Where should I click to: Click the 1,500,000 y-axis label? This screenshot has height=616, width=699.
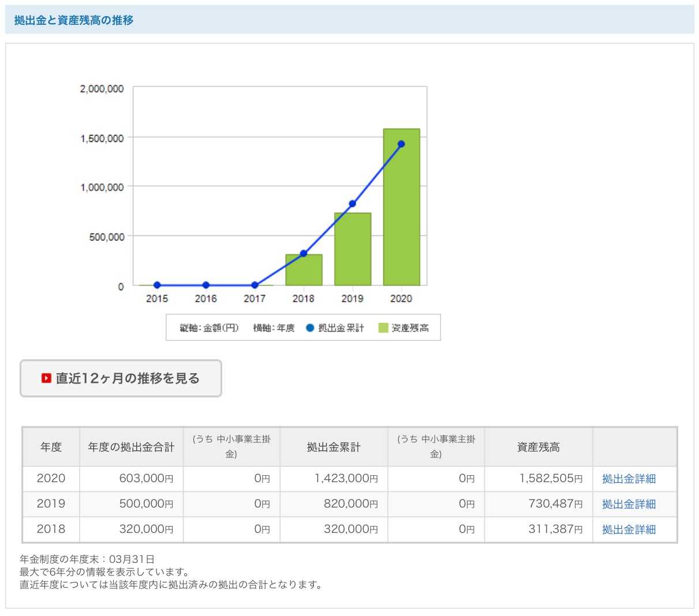[x=102, y=138]
